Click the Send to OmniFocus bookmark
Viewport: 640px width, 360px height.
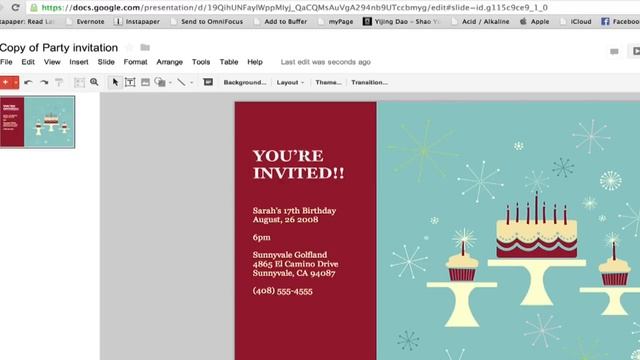pyautogui.click(x=207, y=22)
